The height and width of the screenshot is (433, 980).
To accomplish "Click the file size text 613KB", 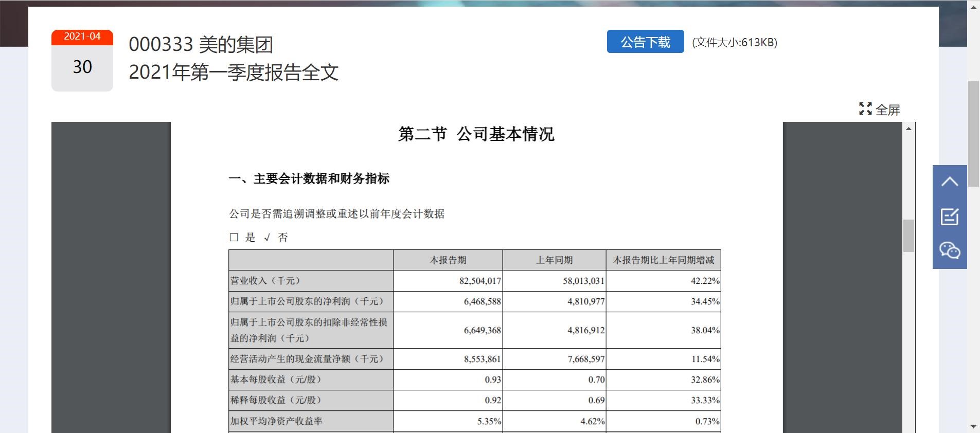I will click(735, 42).
